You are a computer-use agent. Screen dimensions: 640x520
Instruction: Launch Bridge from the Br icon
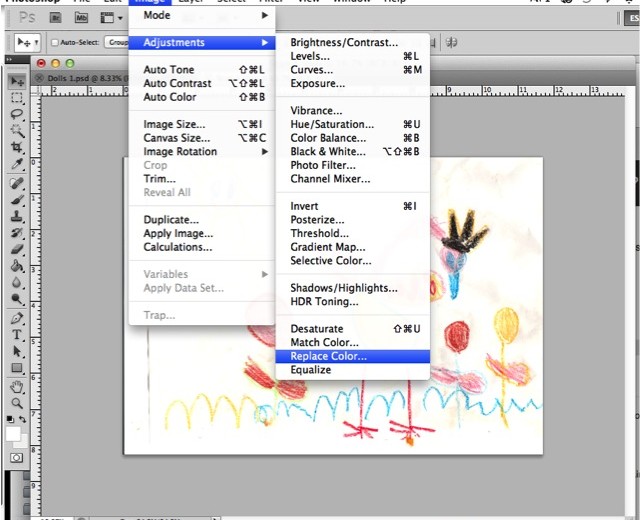coord(55,18)
